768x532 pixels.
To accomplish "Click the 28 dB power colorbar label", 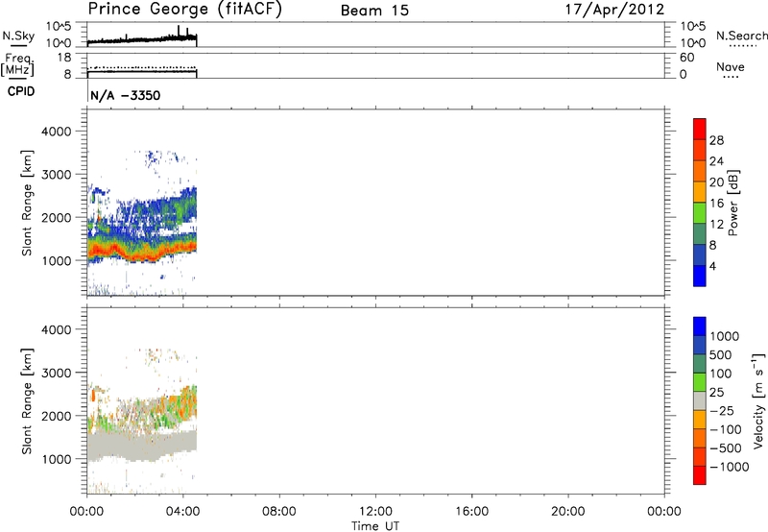I will (x=716, y=140).
